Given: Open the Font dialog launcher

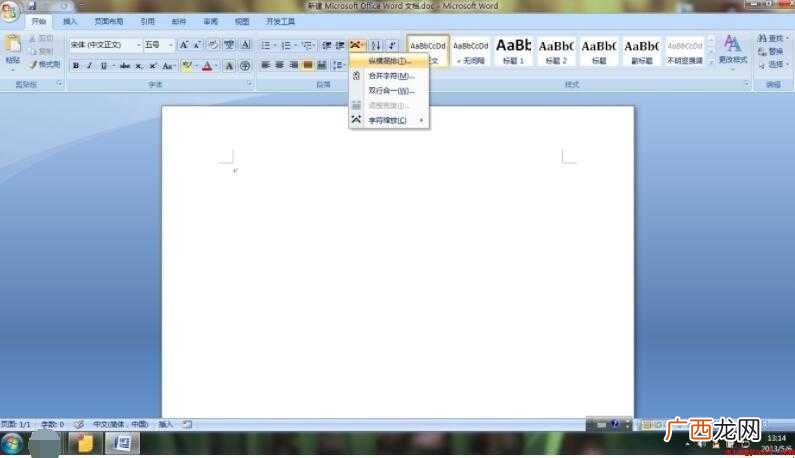Looking at the screenshot, I should point(250,84).
